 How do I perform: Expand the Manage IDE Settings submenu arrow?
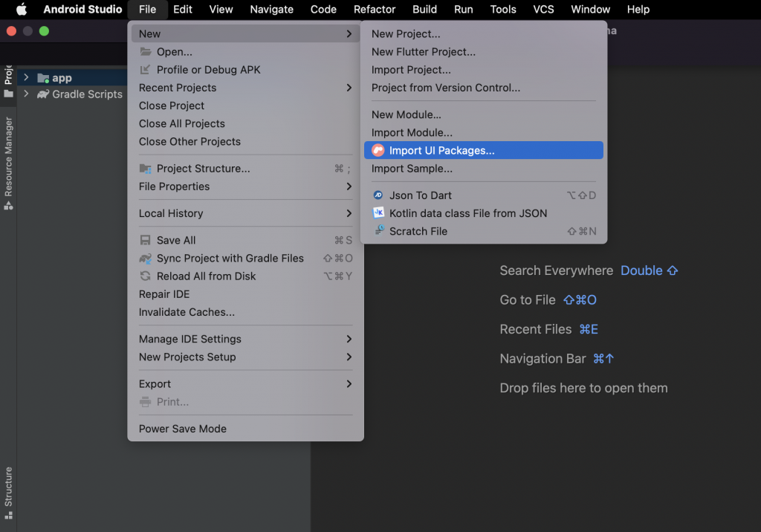349,339
